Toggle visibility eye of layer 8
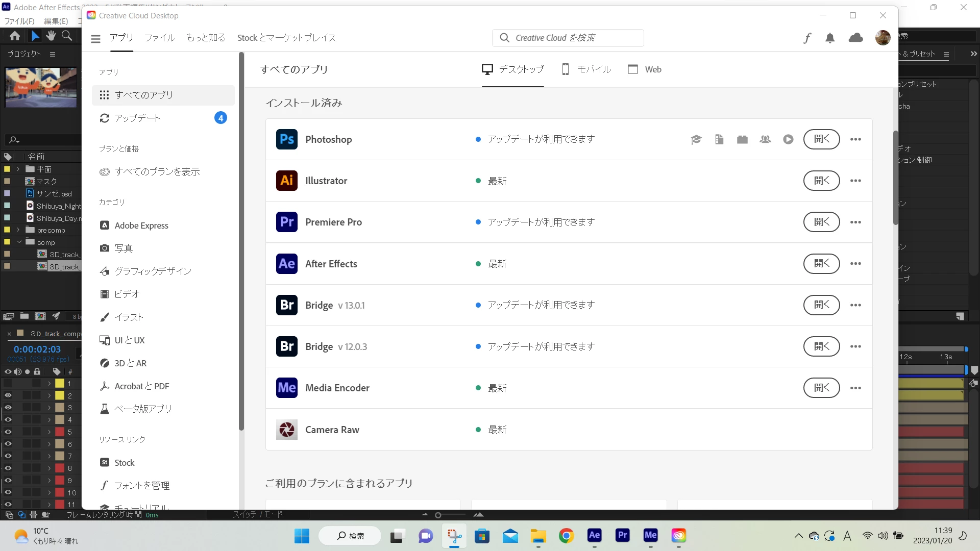This screenshot has height=551, width=980. coord(8,468)
